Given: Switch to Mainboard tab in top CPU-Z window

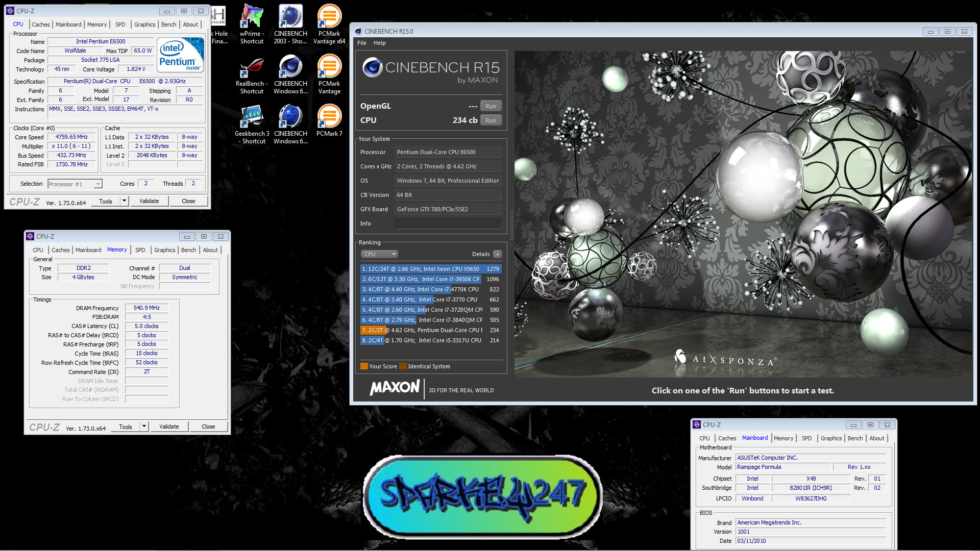Looking at the screenshot, I should click(68, 24).
